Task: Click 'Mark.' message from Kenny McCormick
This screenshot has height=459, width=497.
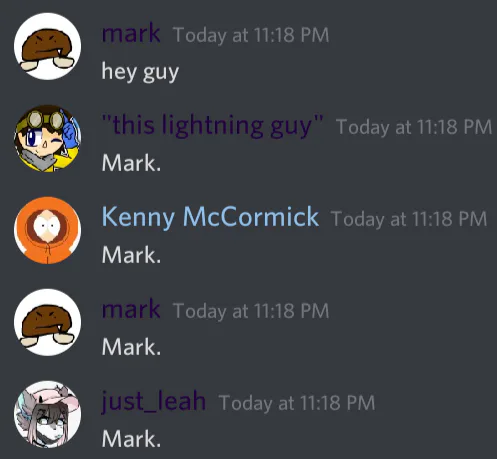Action: coord(131,255)
